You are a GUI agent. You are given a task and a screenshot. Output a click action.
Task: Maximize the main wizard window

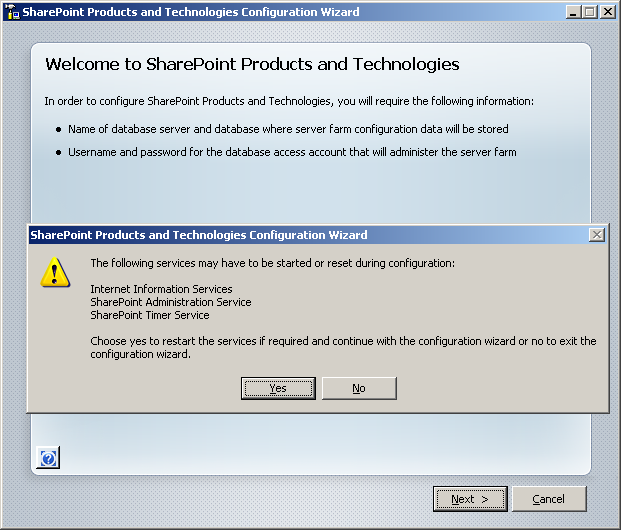point(590,12)
